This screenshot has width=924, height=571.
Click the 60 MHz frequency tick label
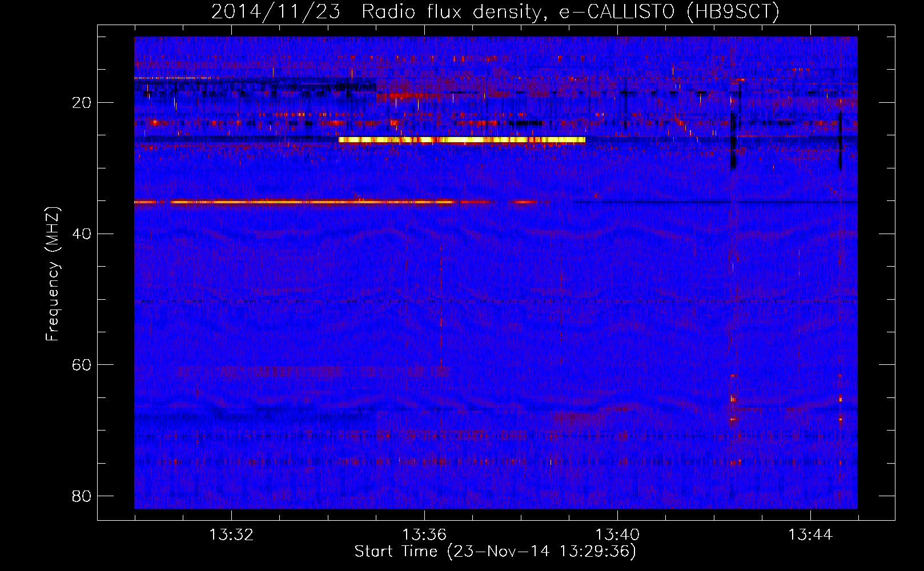point(82,365)
